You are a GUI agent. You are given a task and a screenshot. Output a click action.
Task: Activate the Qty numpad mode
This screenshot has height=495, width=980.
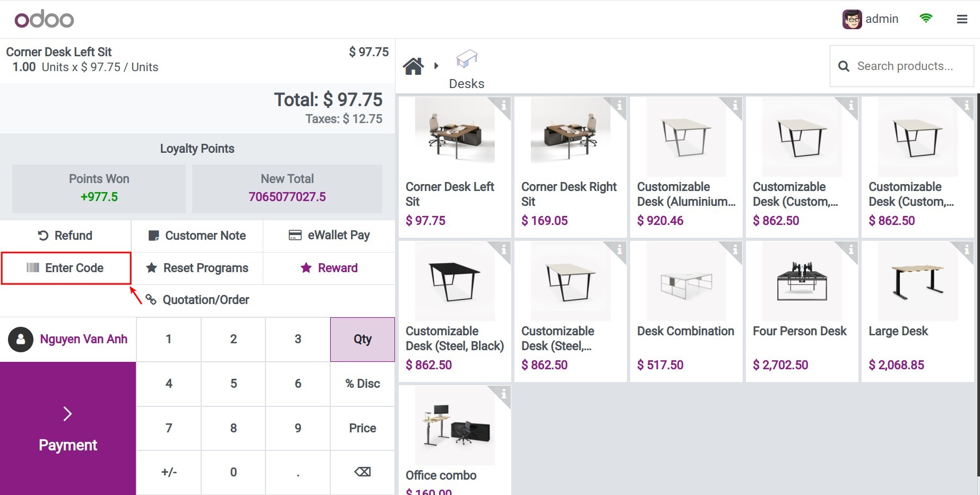click(363, 340)
